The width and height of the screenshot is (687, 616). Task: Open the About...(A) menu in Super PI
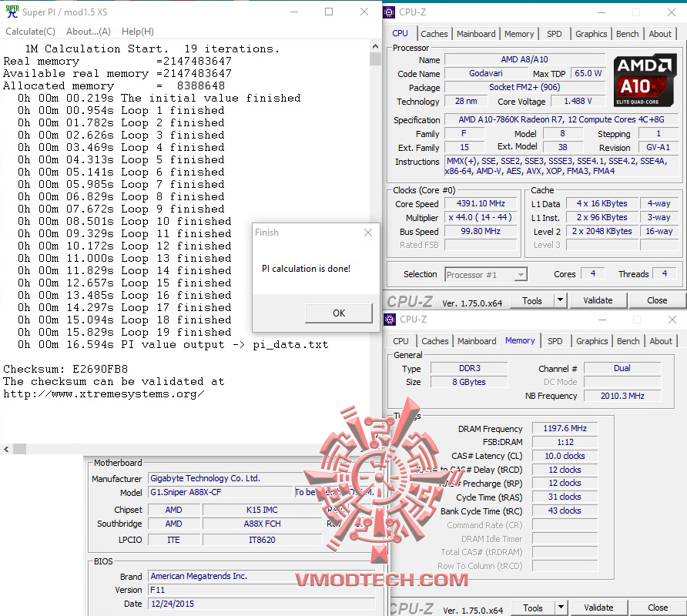click(x=88, y=32)
